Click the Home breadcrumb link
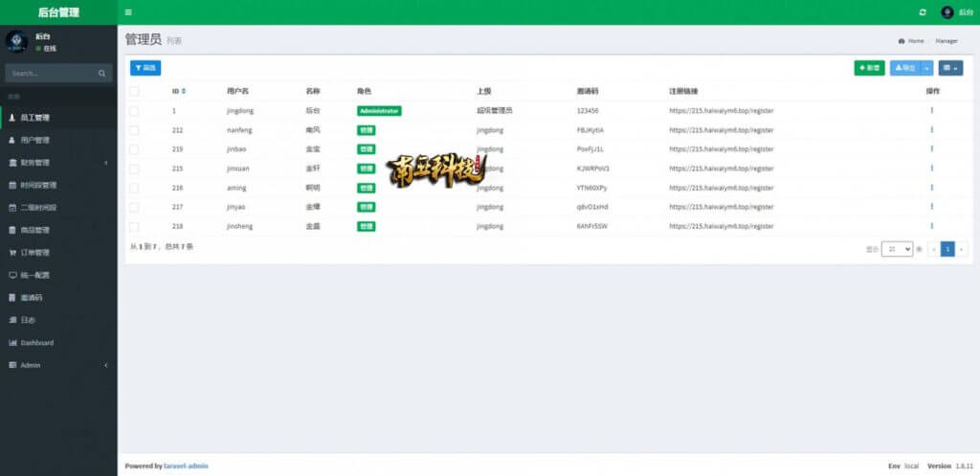This screenshot has height=476, width=980. pyautogui.click(x=911, y=40)
